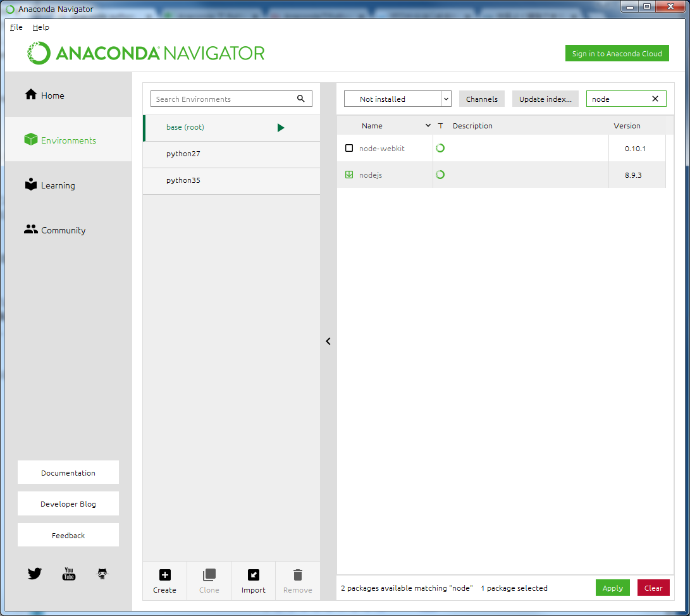Click the node-webkit package name

381,148
